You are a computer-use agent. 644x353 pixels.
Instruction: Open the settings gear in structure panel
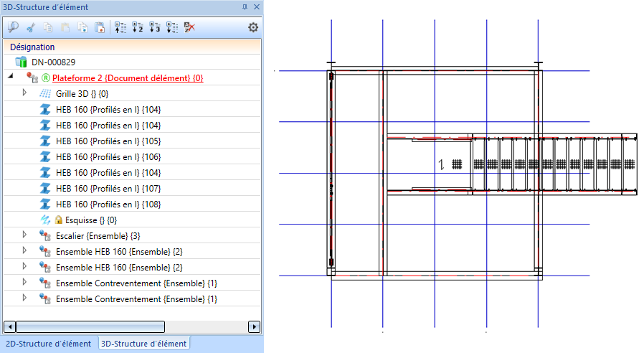pyautogui.click(x=252, y=27)
